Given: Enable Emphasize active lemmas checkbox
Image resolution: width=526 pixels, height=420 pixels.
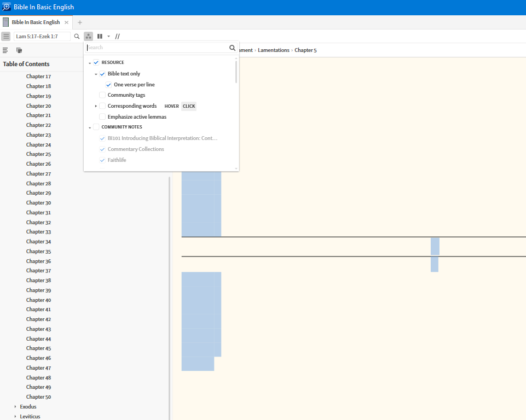Looking at the screenshot, I should click(x=102, y=116).
